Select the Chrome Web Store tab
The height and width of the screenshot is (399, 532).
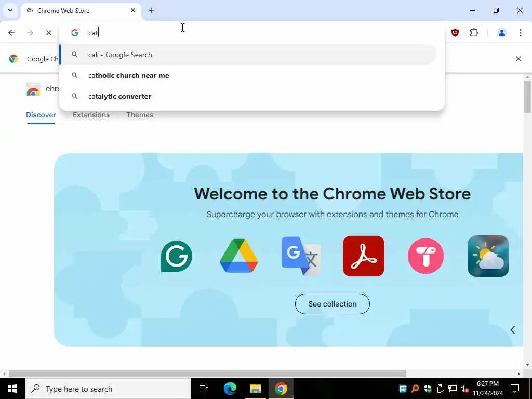point(81,10)
